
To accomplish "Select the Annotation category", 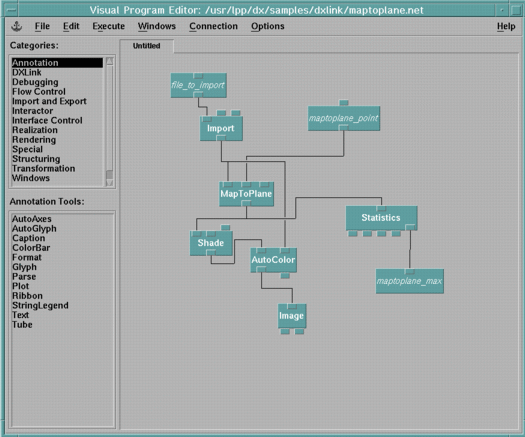I will click(57, 63).
